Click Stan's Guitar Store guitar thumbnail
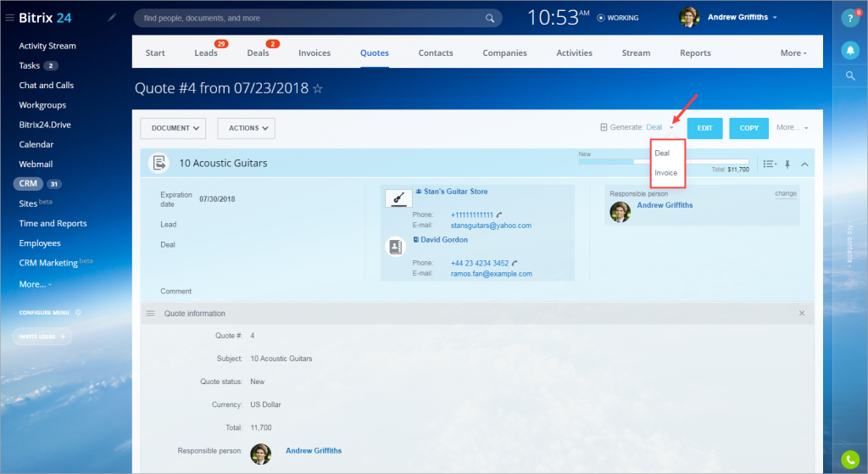868x474 pixels. pos(398,198)
